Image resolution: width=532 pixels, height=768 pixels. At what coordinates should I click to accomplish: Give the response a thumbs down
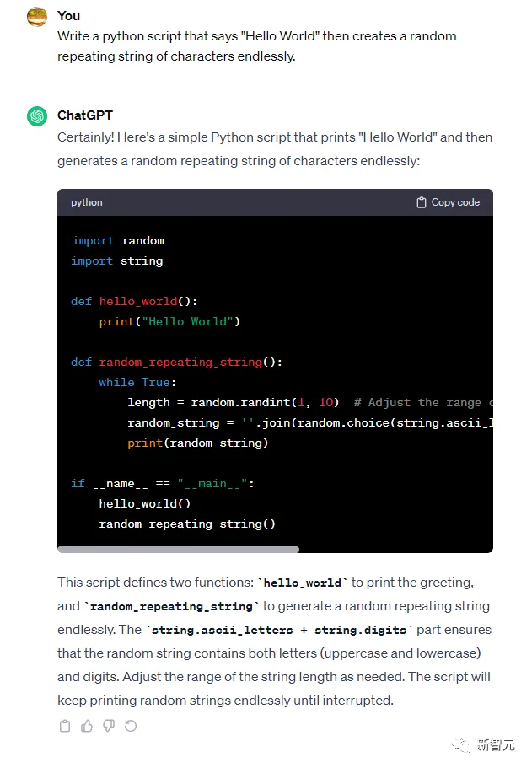(x=109, y=726)
